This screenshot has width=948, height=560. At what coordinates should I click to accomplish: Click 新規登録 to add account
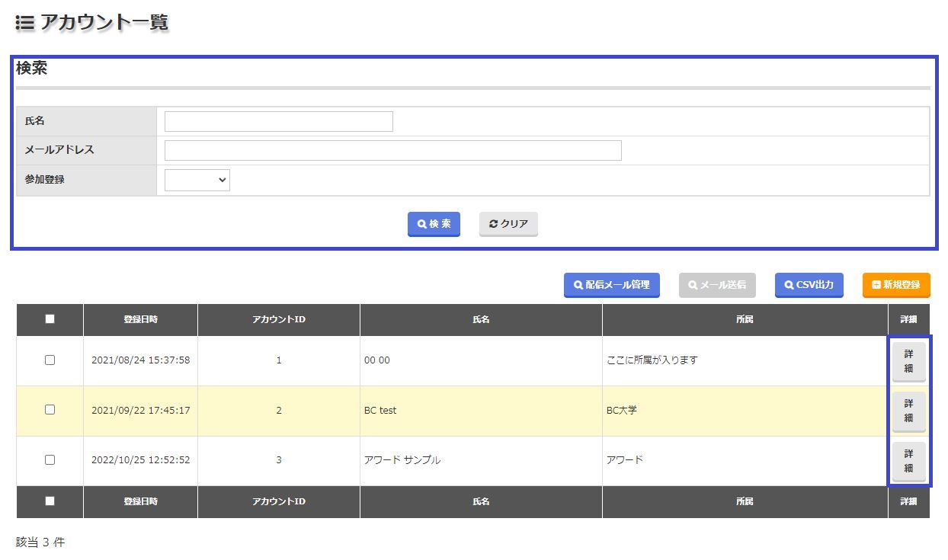[895, 285]
